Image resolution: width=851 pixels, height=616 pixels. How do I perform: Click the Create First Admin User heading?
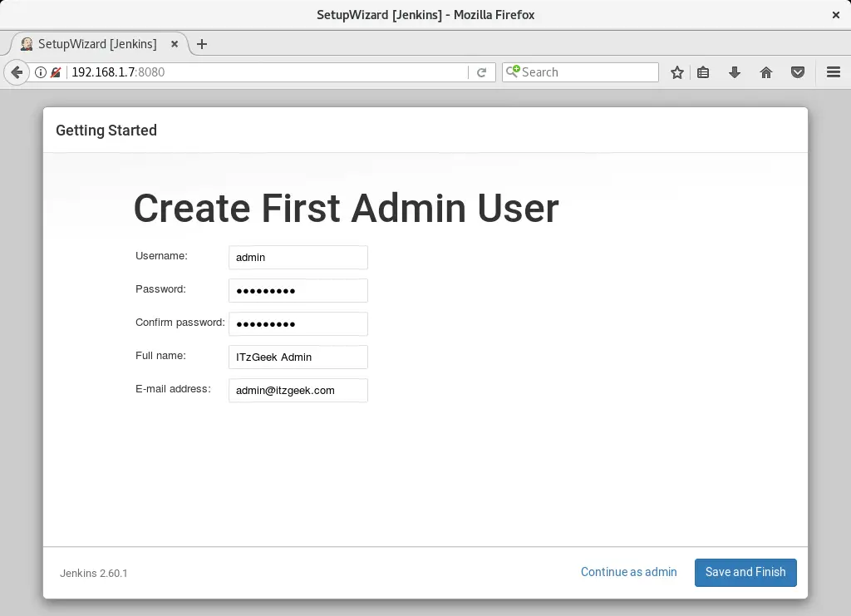346,208
